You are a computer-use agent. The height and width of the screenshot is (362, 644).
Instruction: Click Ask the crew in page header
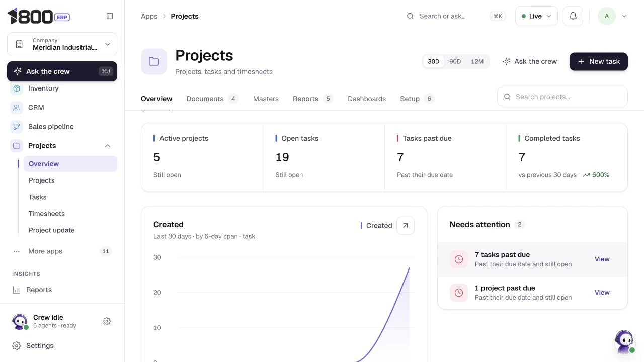coord(530,61)
